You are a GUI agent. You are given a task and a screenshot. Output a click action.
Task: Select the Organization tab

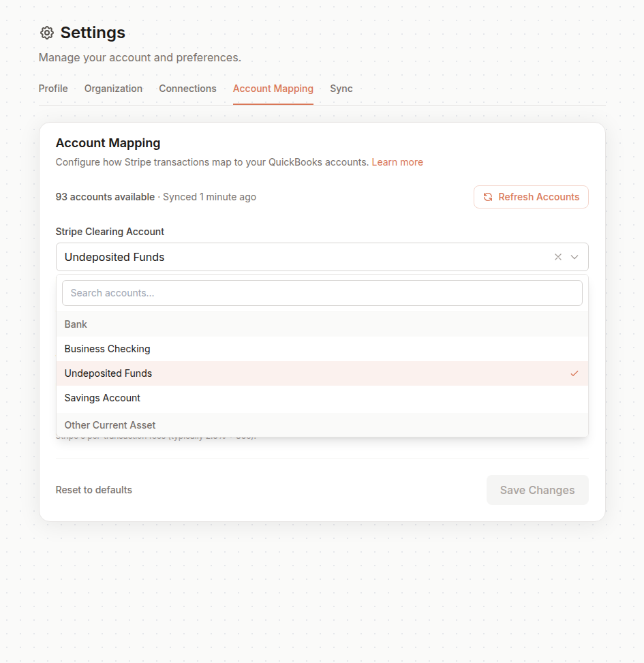pos(113,89)
